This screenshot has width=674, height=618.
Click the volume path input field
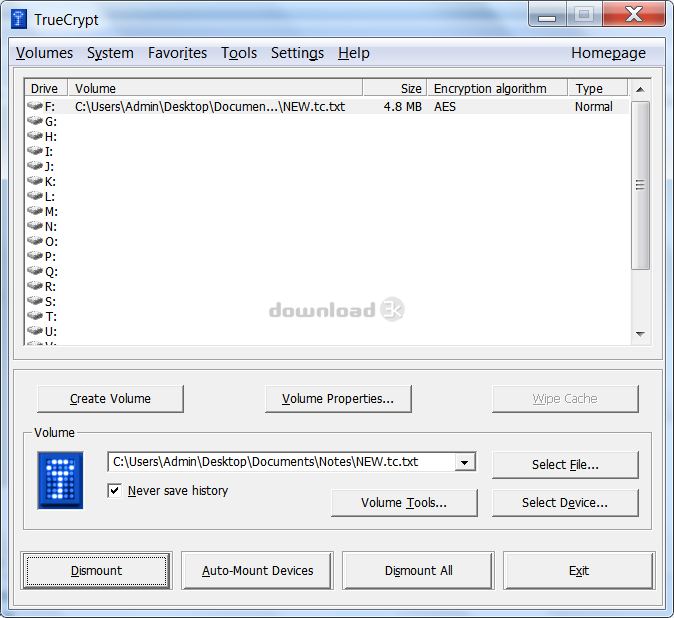coord(280,462)
